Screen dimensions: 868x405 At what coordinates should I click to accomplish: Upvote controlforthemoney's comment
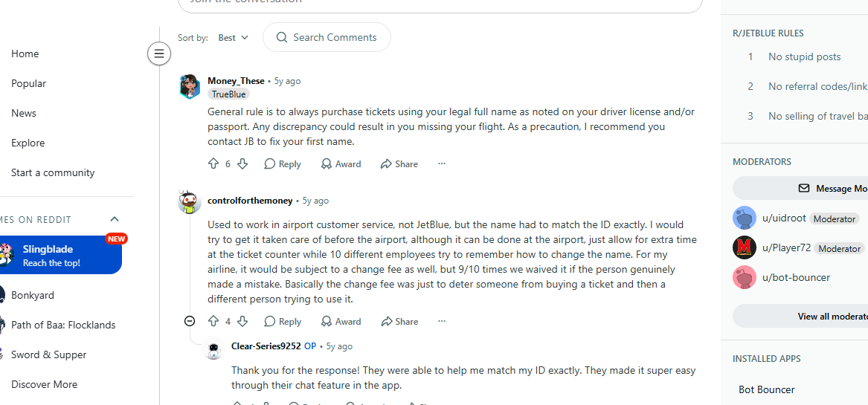tap(213, 322)
